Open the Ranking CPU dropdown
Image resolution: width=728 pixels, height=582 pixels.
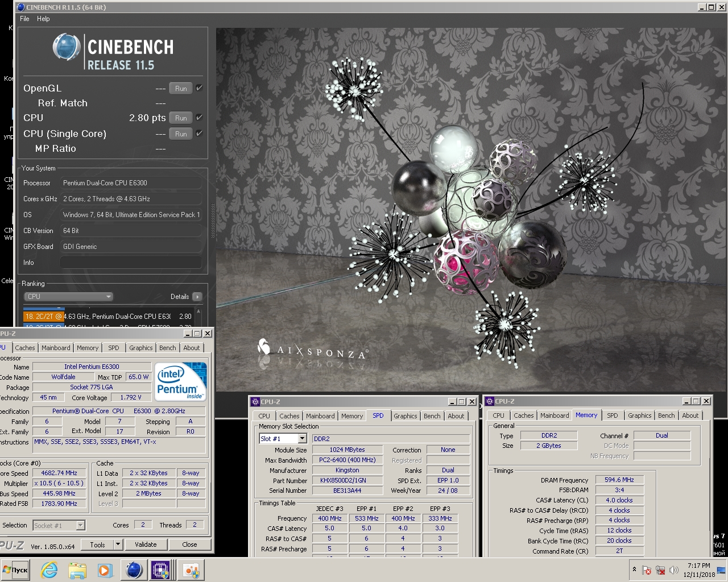click(x=68, y=297)
